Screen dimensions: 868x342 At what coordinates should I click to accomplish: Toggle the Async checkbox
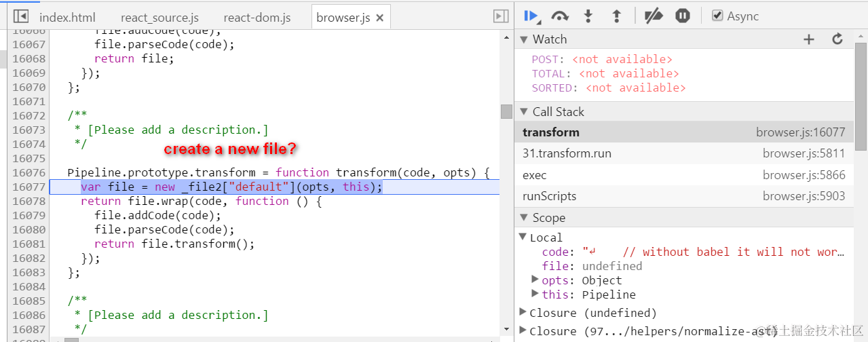717,16
